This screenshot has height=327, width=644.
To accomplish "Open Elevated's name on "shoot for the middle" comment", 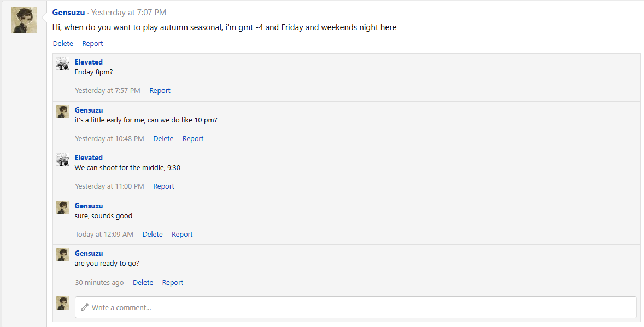I will coord(89,158).
